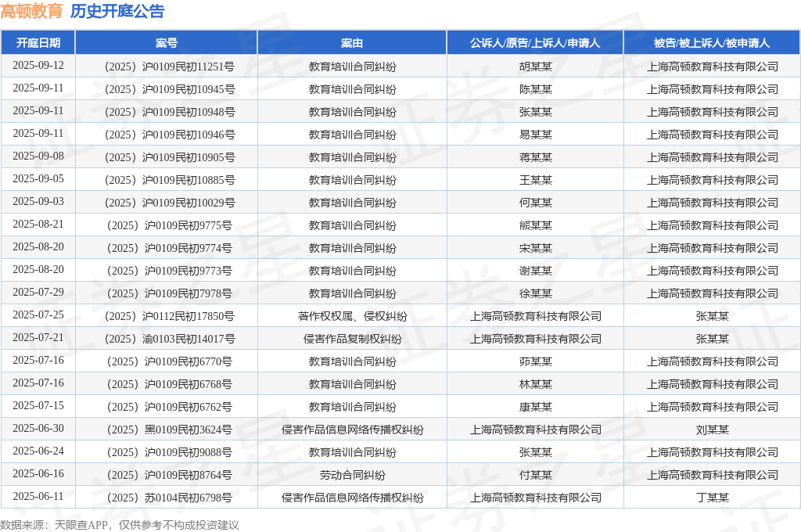Click defendant name 刘某某
Screen dimensions: 801x532
click(x=712, y=430)
